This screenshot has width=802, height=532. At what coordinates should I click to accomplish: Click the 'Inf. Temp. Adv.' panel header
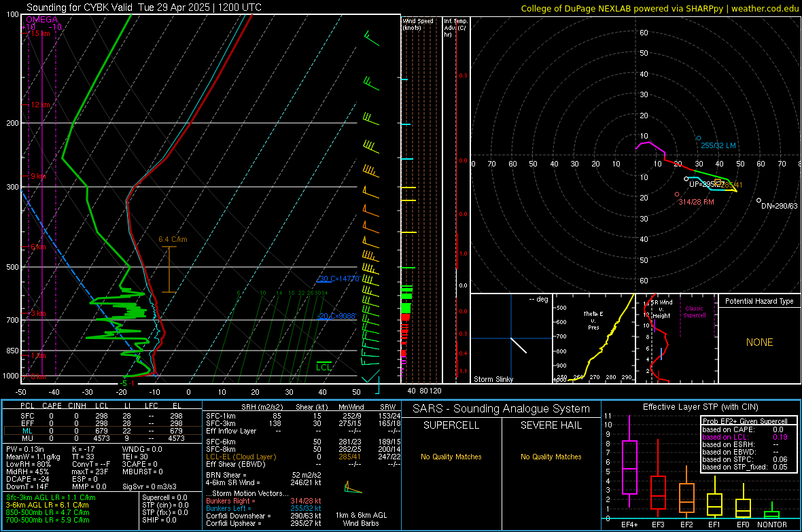point(455,28)
